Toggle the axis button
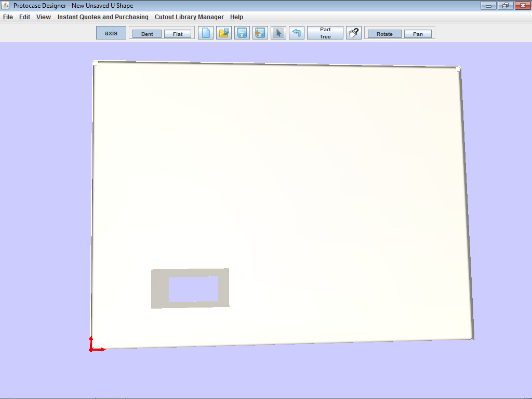Image resolution: width=532 pixels, height=399 pixels. pyautogui.click(x=111, y=33)
